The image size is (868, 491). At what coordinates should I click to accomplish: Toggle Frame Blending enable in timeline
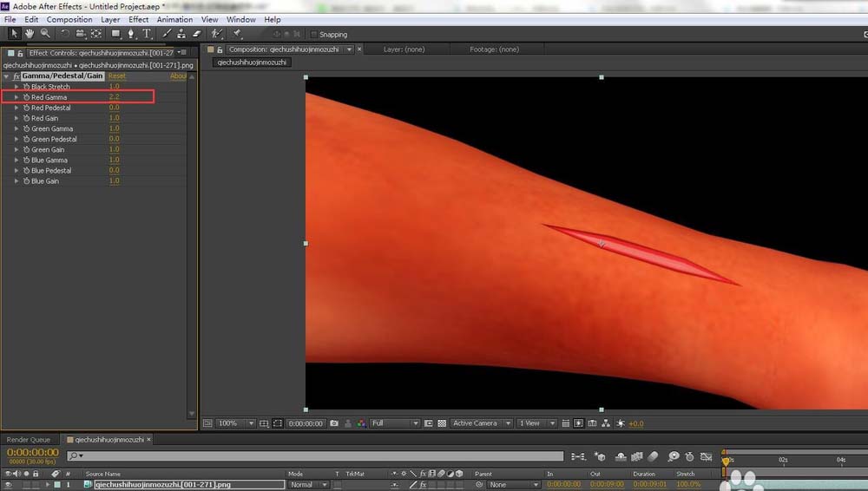point(637,456)
